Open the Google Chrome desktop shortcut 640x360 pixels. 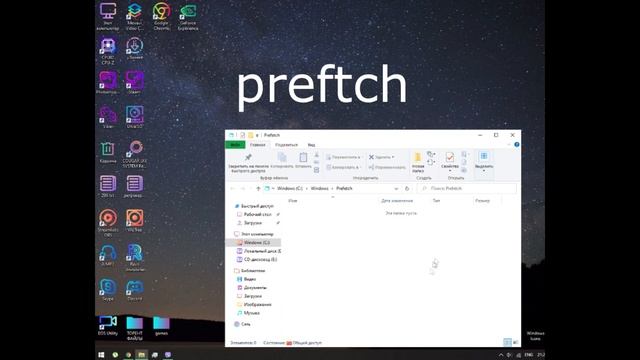click(162, 16)
